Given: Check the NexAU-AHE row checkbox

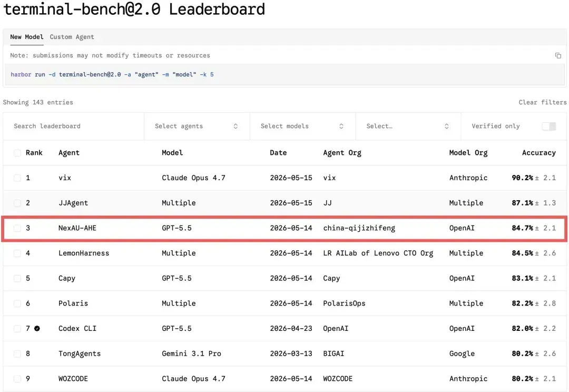Looking at the screenshot, I should tap(17, 228).
